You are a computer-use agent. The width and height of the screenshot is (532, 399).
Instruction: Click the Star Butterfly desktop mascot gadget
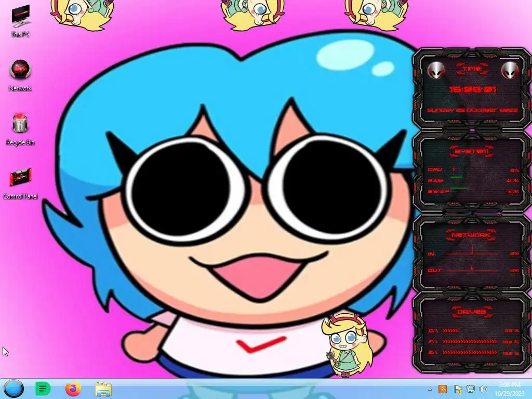346,345
